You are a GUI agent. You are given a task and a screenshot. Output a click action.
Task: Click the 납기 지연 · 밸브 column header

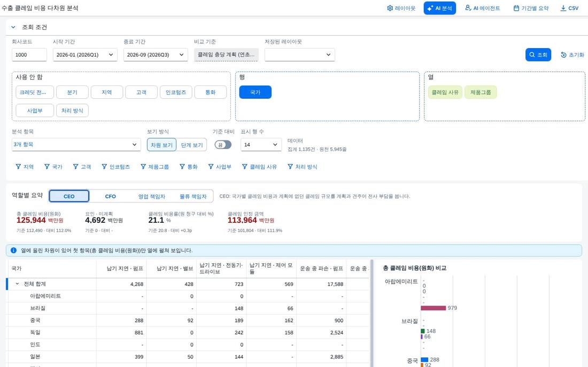click(x=172, y=269)
